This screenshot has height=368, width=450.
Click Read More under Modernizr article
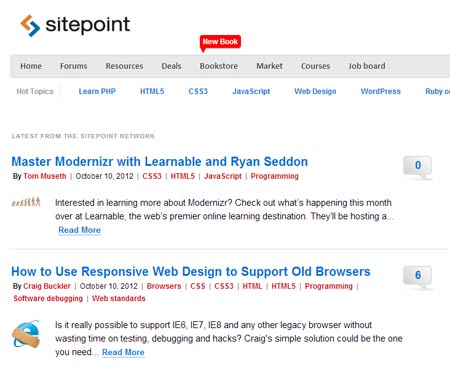pos(79,230)
